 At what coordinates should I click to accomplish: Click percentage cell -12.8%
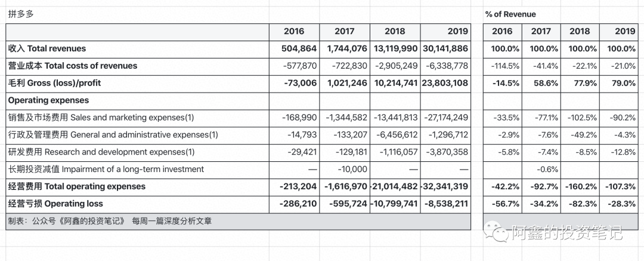point(624,152)
